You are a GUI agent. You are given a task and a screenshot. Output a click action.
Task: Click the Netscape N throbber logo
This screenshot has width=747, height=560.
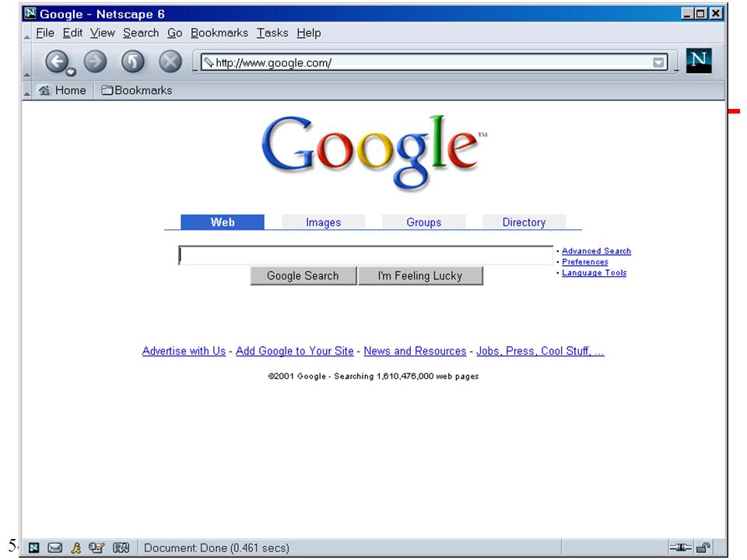click(x=699, y=61)
